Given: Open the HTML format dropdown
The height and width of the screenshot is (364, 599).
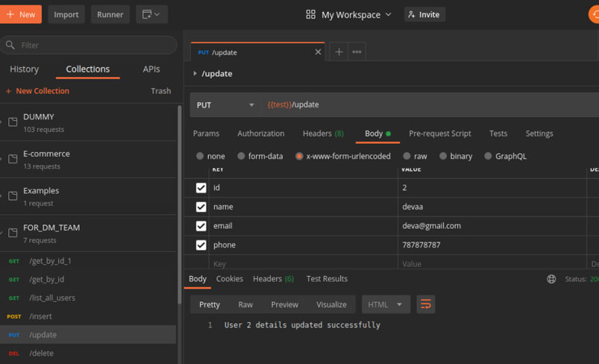Looking at the screenshot, I should coord(386,304).
